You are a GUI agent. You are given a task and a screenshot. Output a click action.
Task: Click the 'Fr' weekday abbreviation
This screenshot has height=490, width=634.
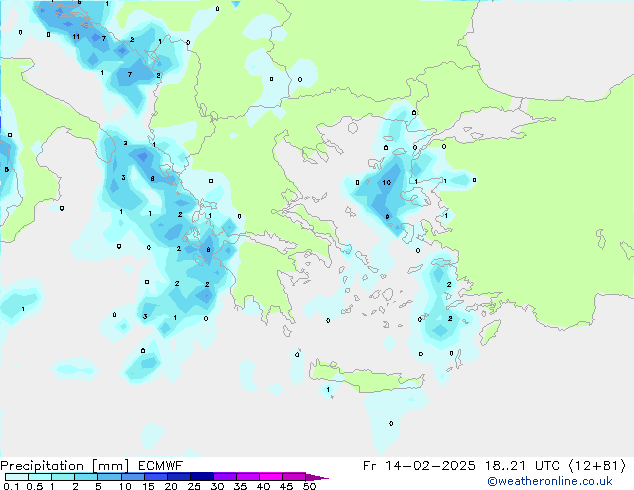pyautogui.click(x=370, y=466)
